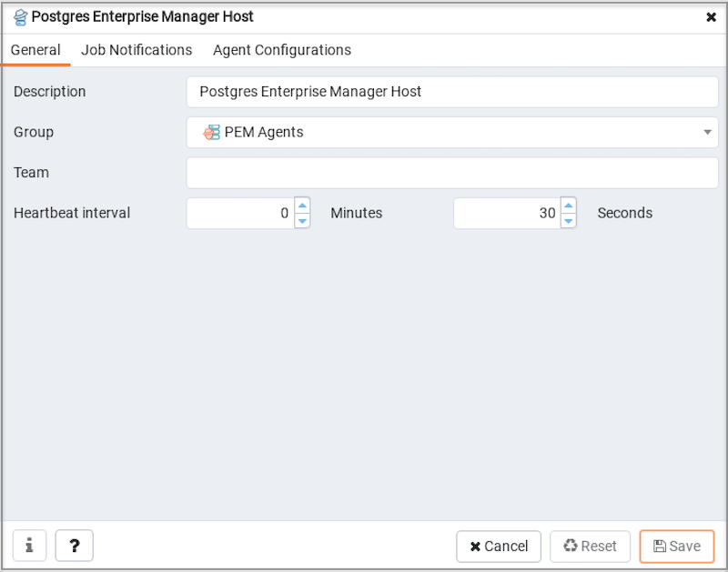Viewport: 728px width, 572px height.
Task: Click the Description label
Action: [x=50, y=92]
